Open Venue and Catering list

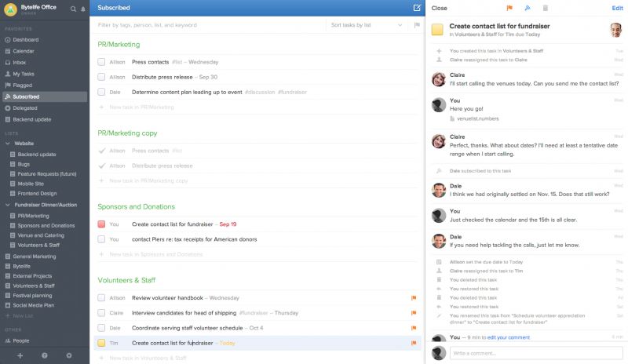[x=41, y=235]
